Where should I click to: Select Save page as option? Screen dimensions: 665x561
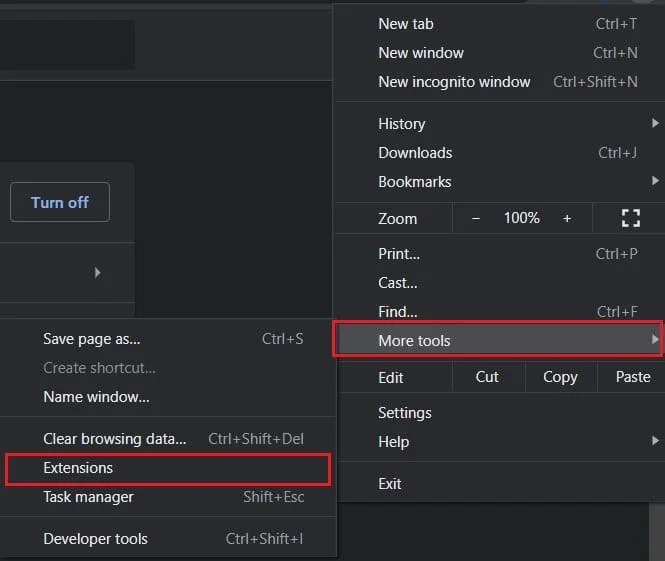92,339
